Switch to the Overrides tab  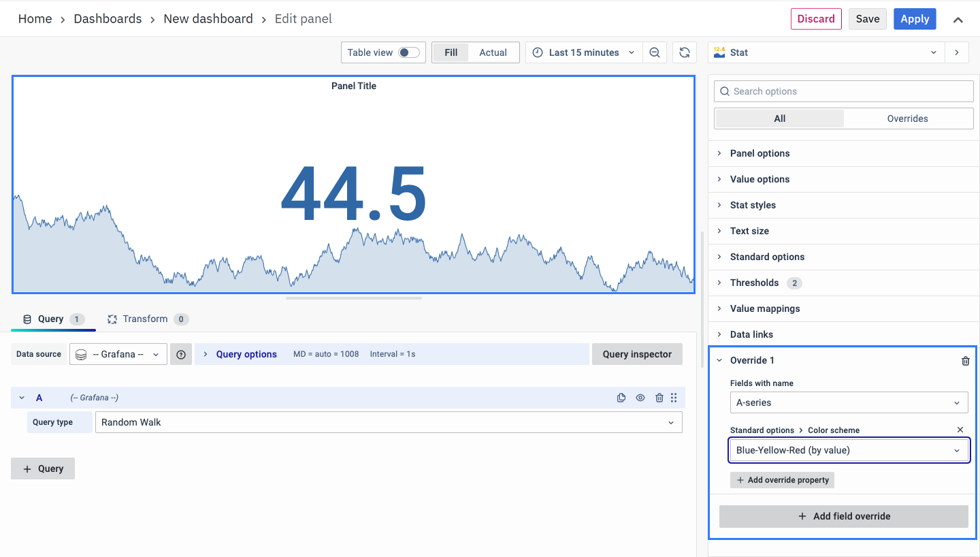click(907, 118)
